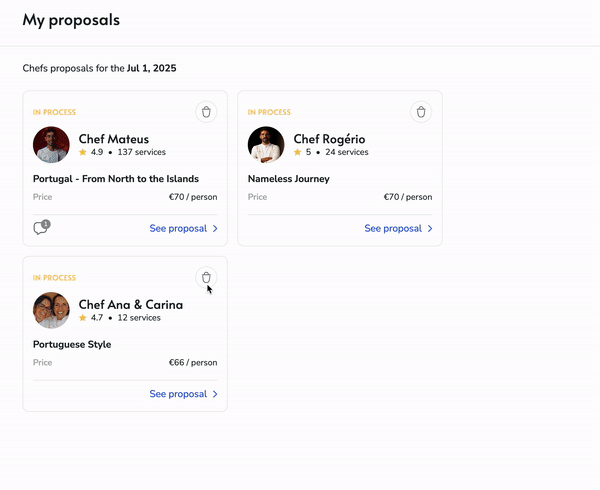
Task: Click the Chef Mateus name heading
Action: click(x=114, y=139)
